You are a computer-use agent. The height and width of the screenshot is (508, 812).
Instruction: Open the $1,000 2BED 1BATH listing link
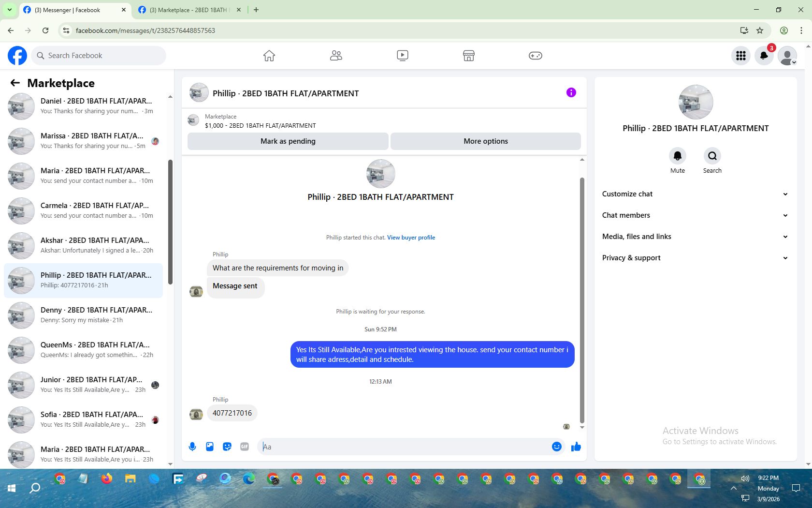[261, 126]
